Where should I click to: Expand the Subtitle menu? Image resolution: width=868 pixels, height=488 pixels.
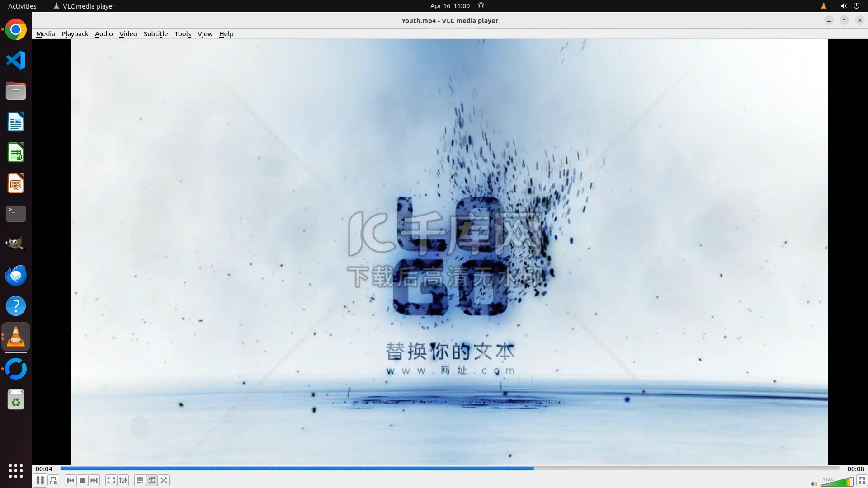[x=156, y=34]
